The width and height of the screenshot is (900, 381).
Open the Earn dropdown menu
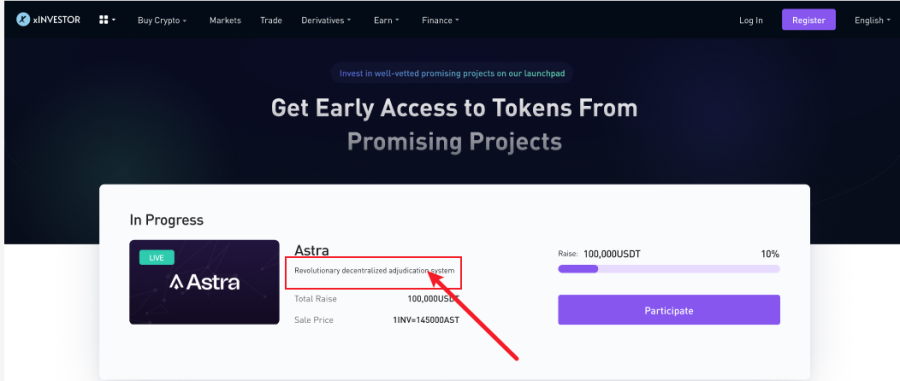coord(386,20)
